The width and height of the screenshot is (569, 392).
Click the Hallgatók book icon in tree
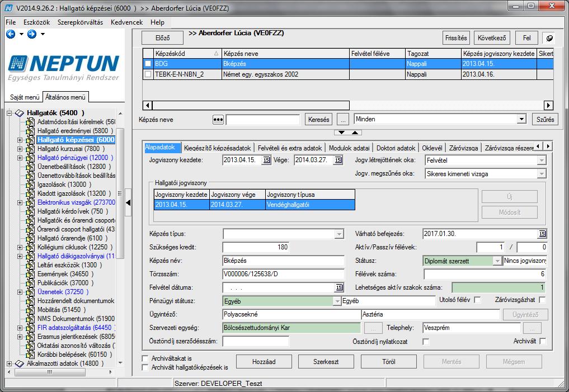tap(20, 113)
